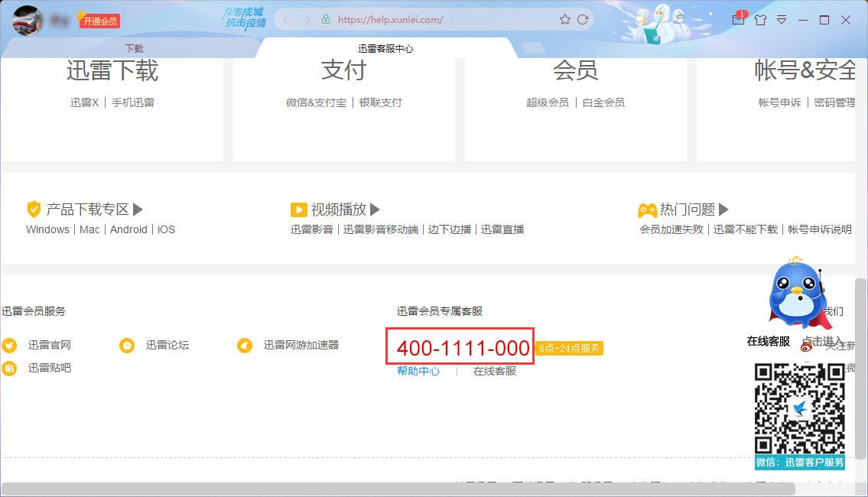Expand the 热门问题 section arrow

coord(723,208)
